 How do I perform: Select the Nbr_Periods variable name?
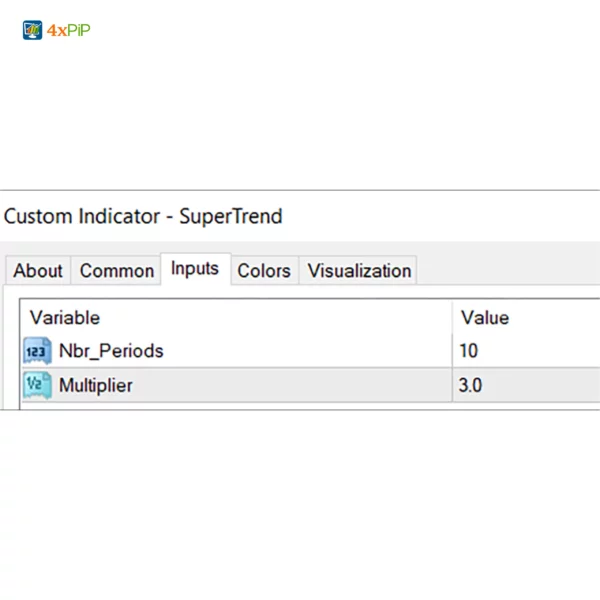click(111, 351)
